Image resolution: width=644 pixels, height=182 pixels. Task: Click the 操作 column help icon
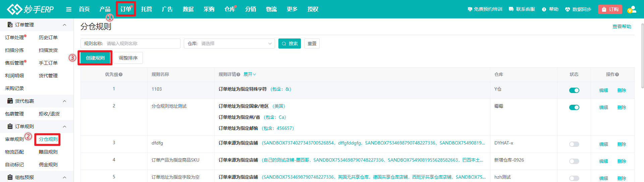point(617,75)
